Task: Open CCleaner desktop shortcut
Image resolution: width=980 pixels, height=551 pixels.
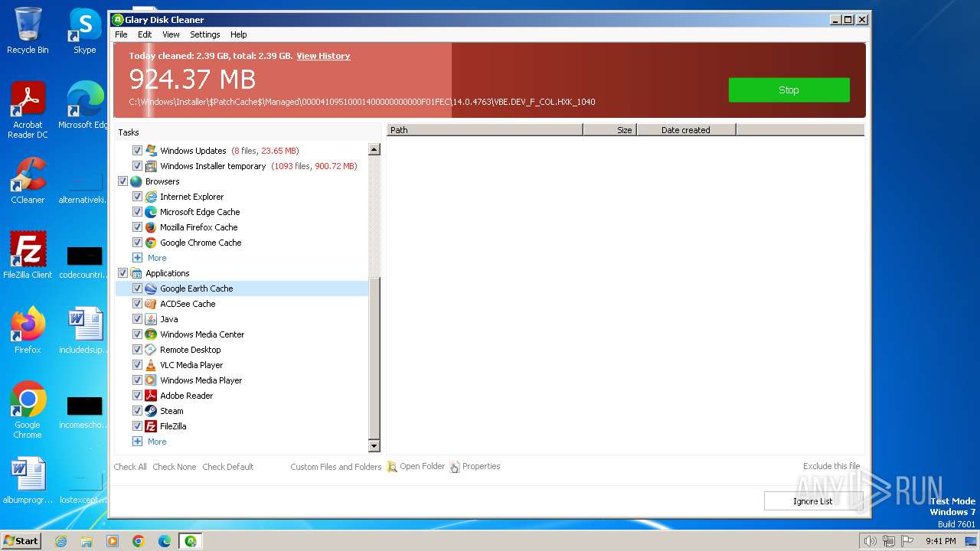Action: [x=28, y=181]
